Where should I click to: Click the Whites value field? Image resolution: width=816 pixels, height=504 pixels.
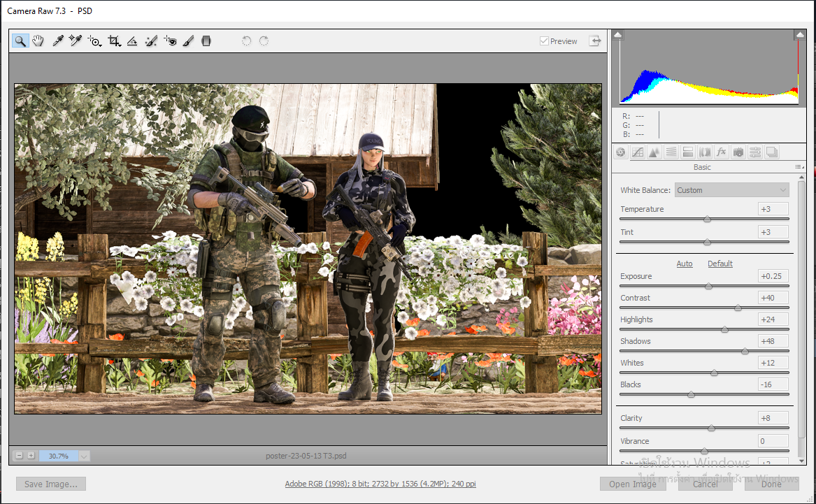773,363
